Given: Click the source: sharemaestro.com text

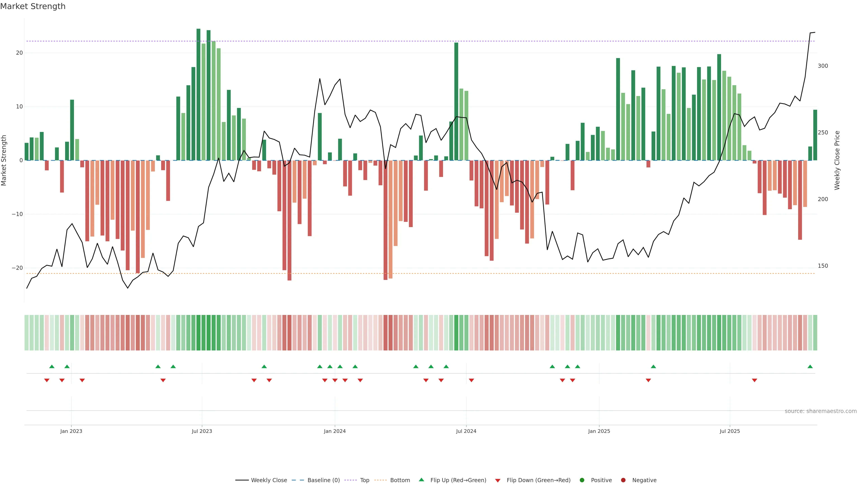Looking at the screenshot, I should coord(821,411).
